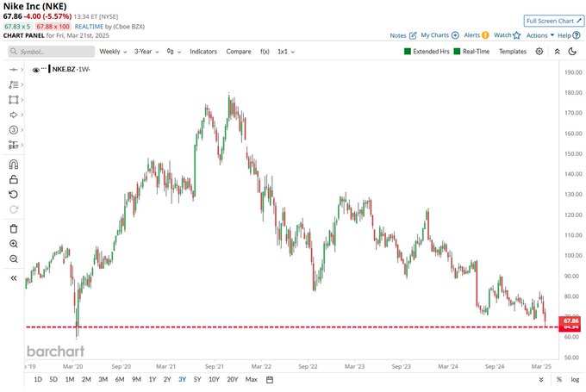This screenshot has width=586, height=392.
Task: Click the My Charts link
Action: (434, 35)
